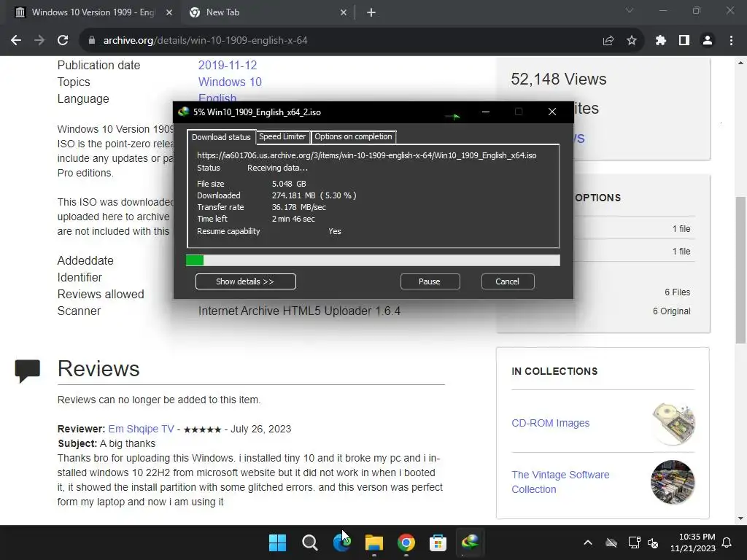Bookmark this page with the star icon
Image resolution: width=747 pixels, height=560 pixels.
[x=632, y=41]
